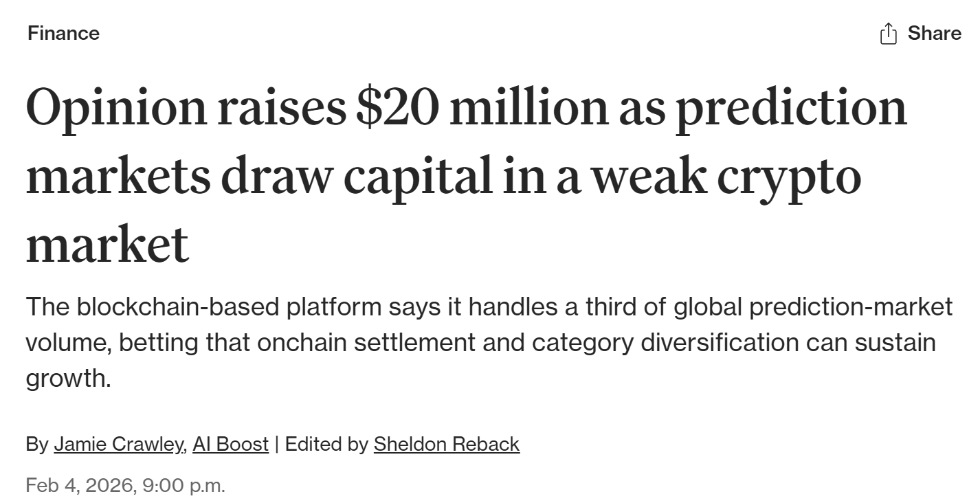This screenshot has height=503, width=980.
Task: Open the AI Boost byline link
Action: 230,444
